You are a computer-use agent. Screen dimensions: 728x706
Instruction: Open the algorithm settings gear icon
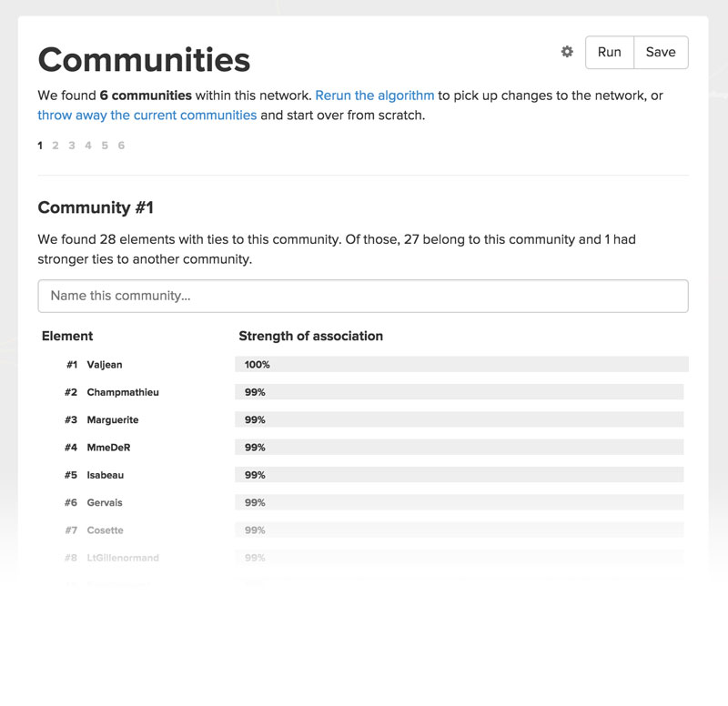[x=566, y=52]
